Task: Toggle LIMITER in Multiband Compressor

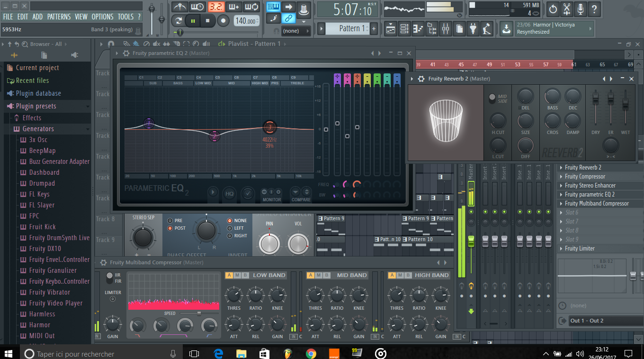Action: point(113,299)
